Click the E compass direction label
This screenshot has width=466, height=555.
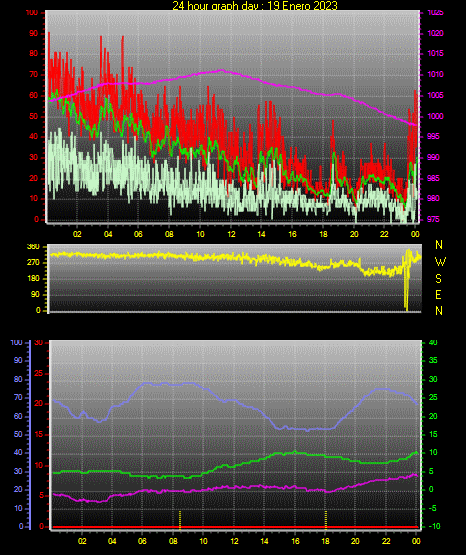[x=438, y=295]
